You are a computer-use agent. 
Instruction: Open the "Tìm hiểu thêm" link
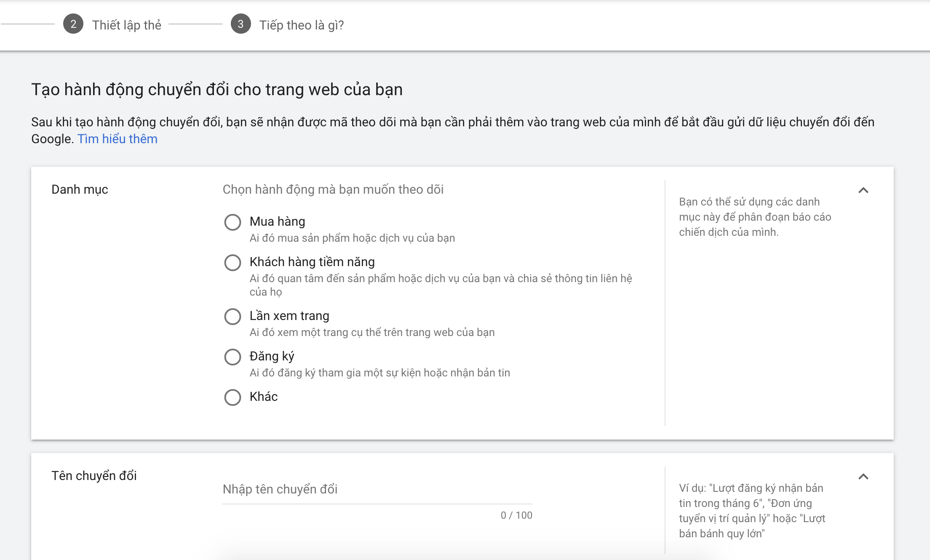tap(117, 139)
